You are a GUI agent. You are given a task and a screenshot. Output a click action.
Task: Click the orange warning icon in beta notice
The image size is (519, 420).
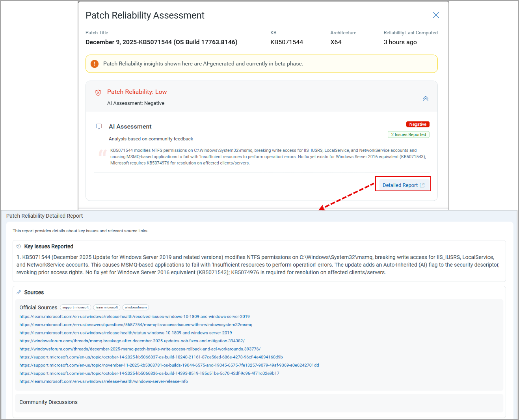[x=95, y=64]
